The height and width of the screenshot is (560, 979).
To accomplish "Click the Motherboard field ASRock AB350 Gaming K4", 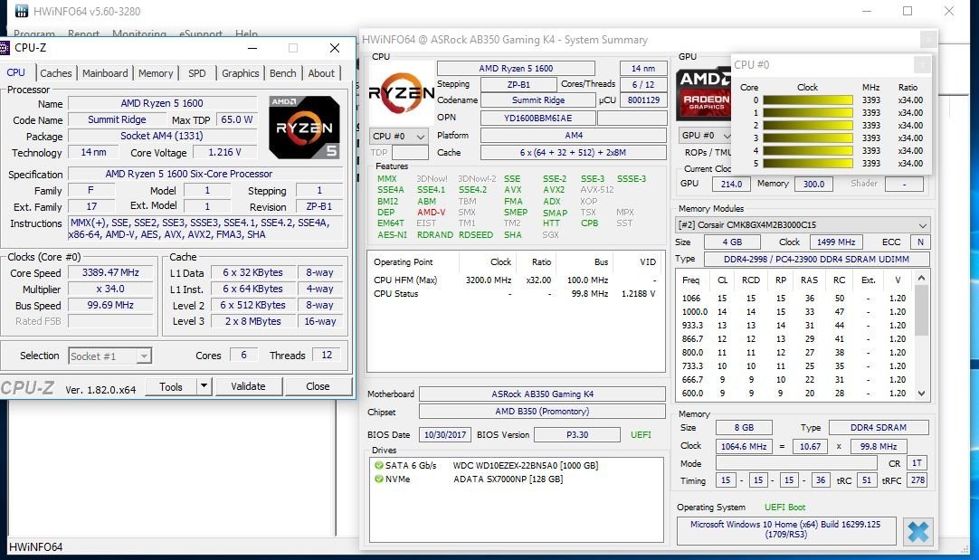I will [x=542, y=394].
